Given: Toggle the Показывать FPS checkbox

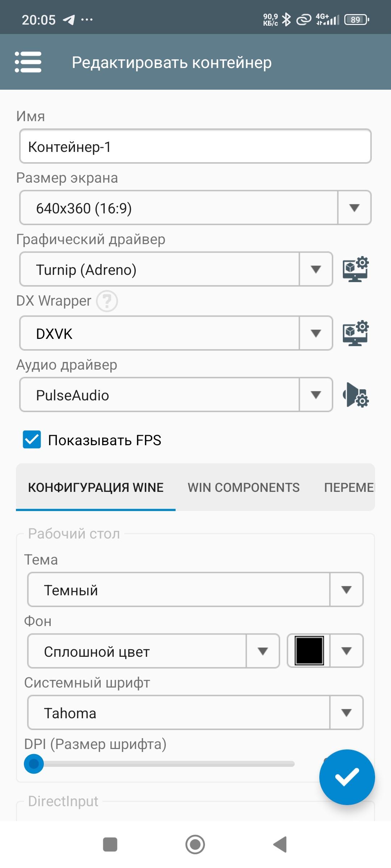Looking at the screenshot, I should pos(32,440).
